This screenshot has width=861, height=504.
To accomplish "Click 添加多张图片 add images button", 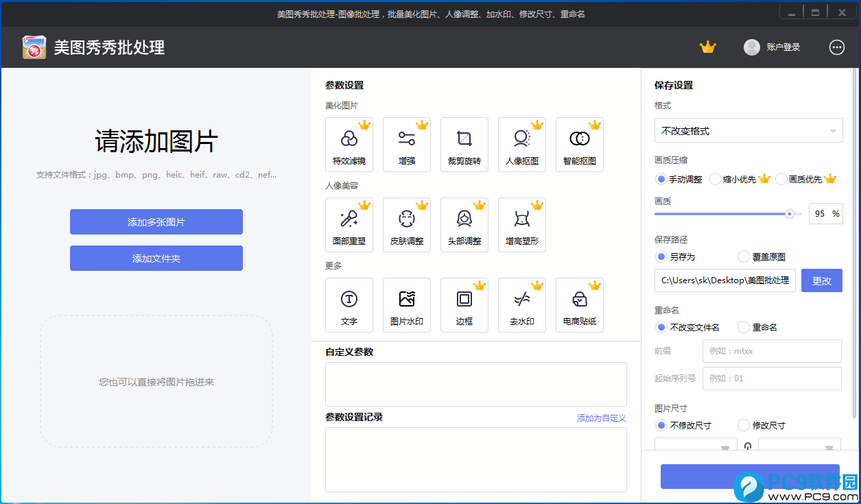I will click(156, 222).
